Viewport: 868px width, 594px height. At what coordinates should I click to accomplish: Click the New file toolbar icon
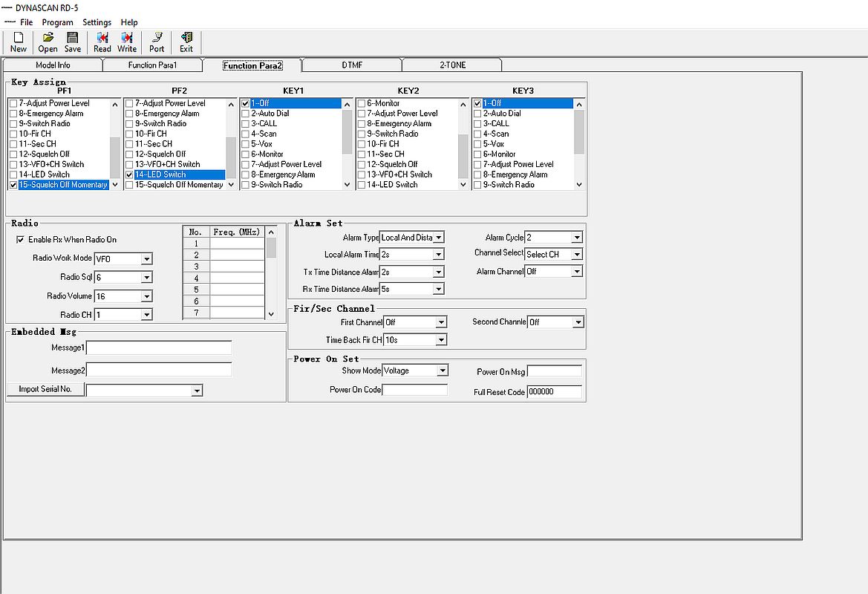point(19,42)
